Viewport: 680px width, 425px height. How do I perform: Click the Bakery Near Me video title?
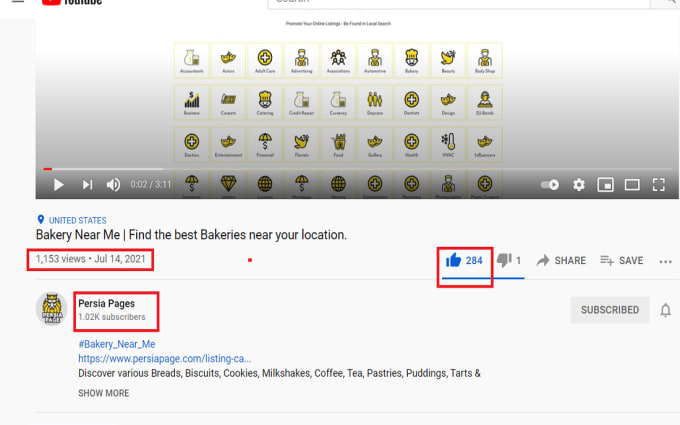point(191,235)
